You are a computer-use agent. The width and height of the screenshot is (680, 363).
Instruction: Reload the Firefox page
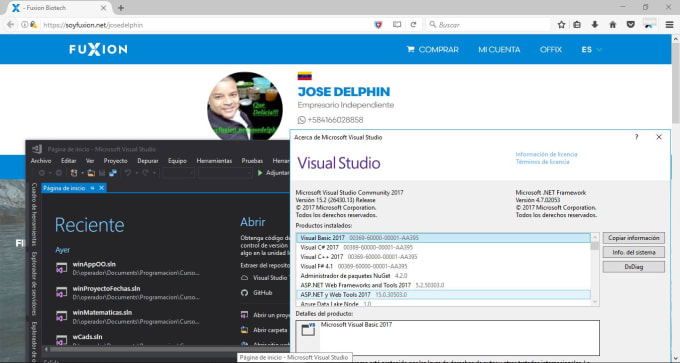coord(413,25)
